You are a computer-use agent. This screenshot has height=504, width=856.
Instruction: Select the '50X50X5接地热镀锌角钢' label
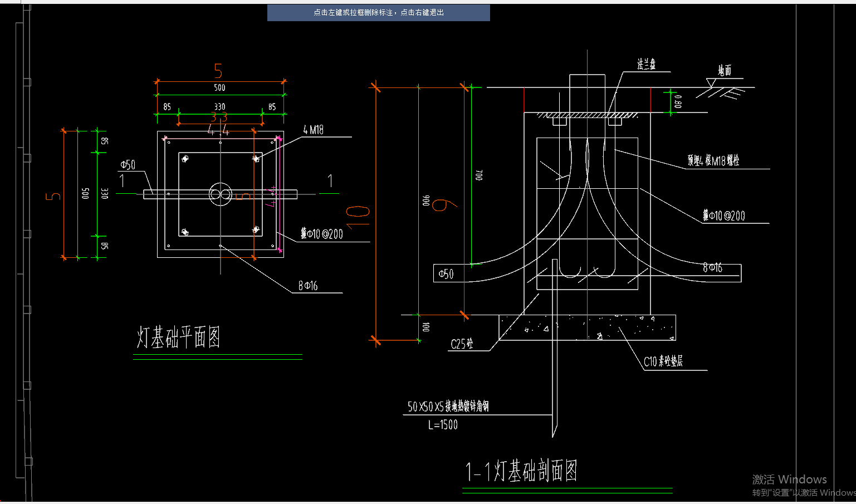448,407
